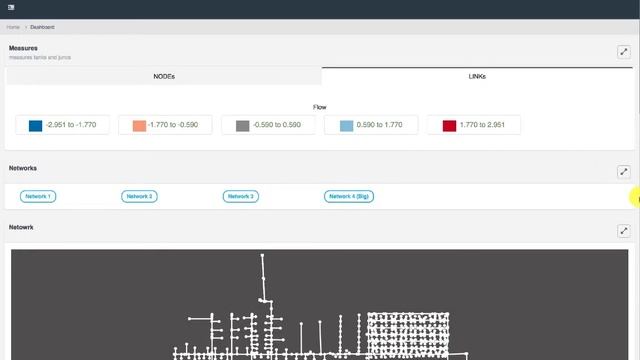Click the Flow legend title
The height and width of the screenshot is (360, 640).
(x=320, y=107)
